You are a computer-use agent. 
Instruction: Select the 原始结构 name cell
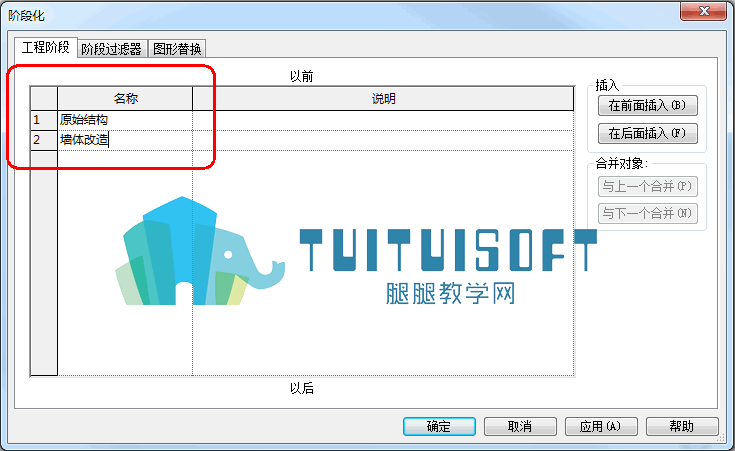coord(125,120)
